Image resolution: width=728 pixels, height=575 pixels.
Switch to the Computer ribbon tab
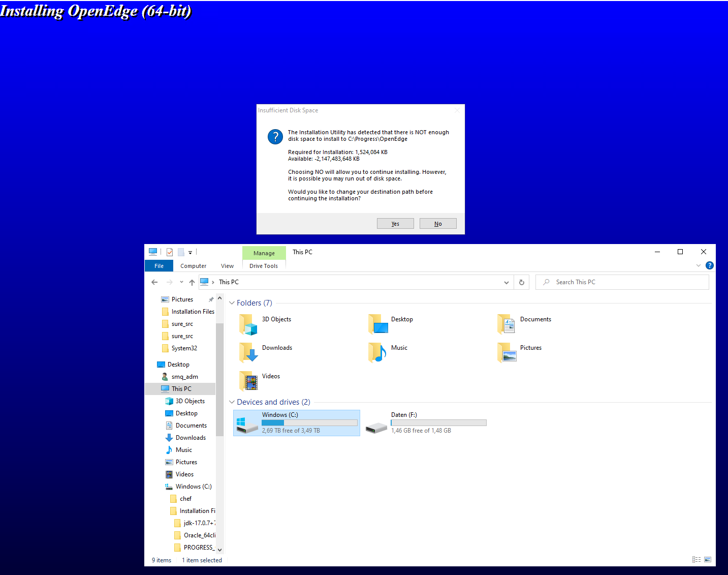click(x=193, y=266)
